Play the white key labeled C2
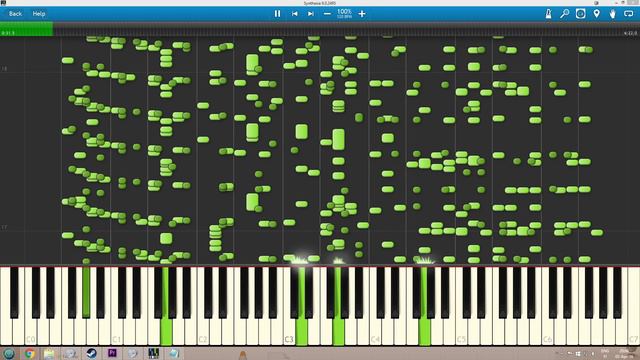This screenshot has width=640, height=360. [x=203, y=306]
